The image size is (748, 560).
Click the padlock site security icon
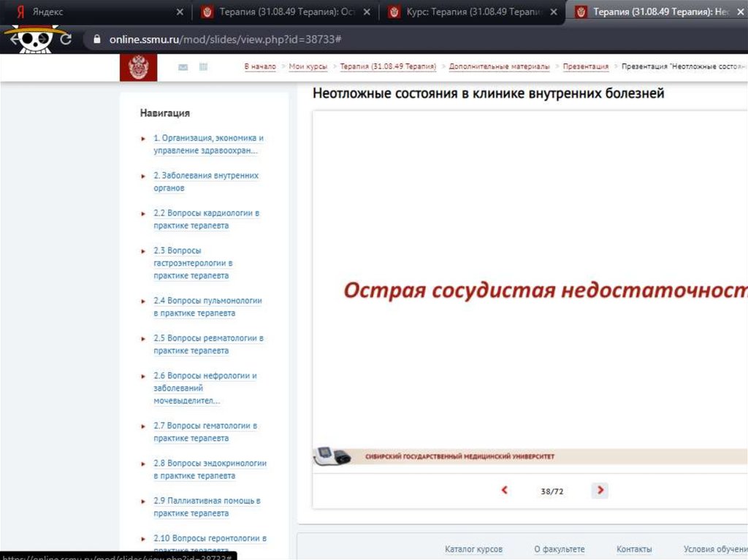(96, 39)
